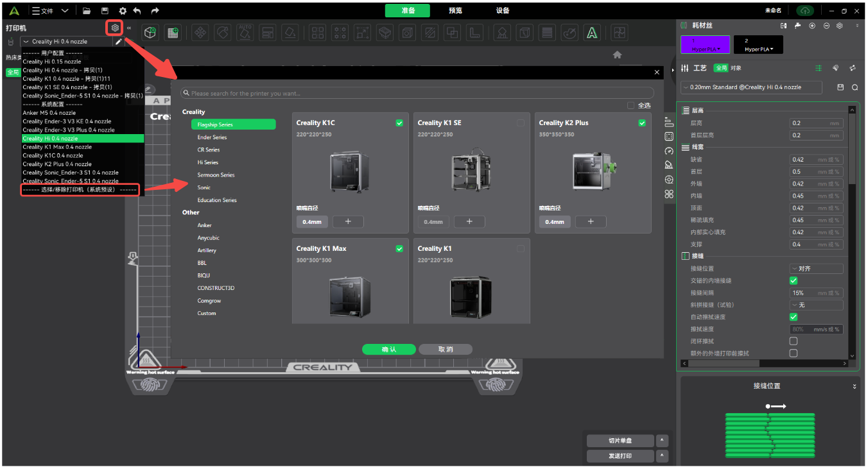Click the paint palette coloring icon
The height and width of the screenshot is (469, 868).
click(x=569, y=32)
